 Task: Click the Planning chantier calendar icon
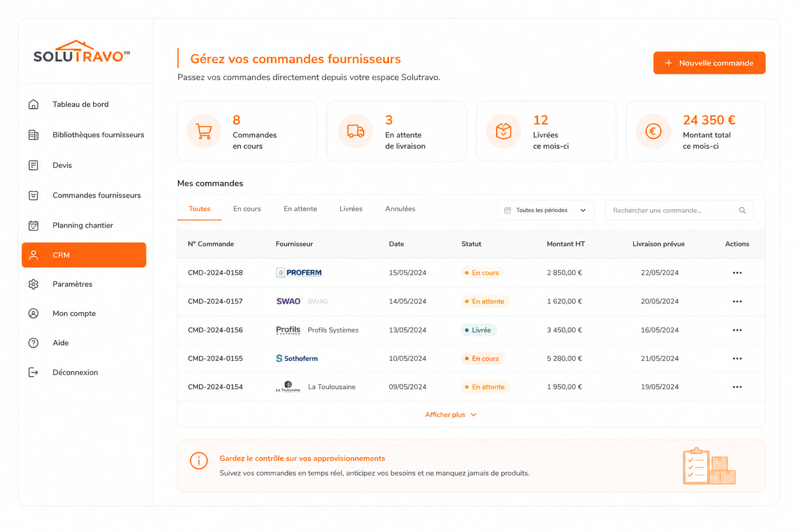33,225
